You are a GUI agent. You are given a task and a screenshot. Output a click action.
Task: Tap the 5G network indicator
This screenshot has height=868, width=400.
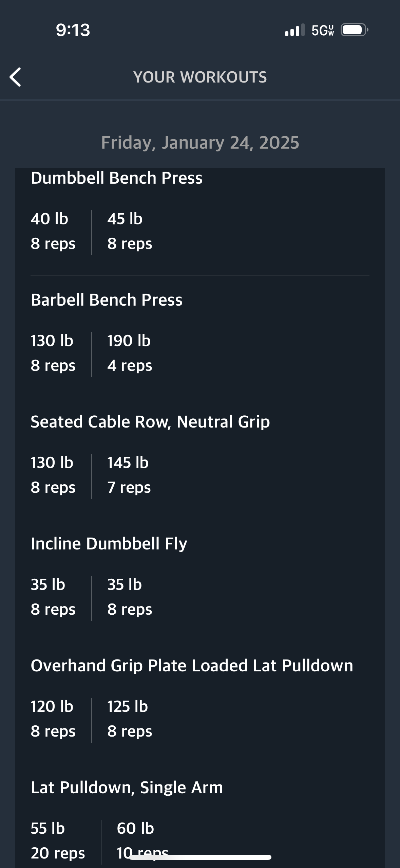click(323, 30)
